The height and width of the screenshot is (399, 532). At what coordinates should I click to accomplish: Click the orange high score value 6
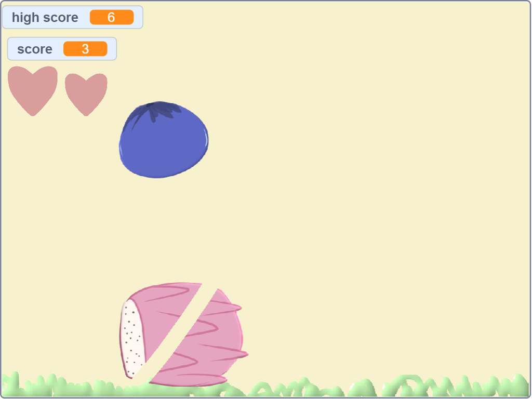click(111, 18)
